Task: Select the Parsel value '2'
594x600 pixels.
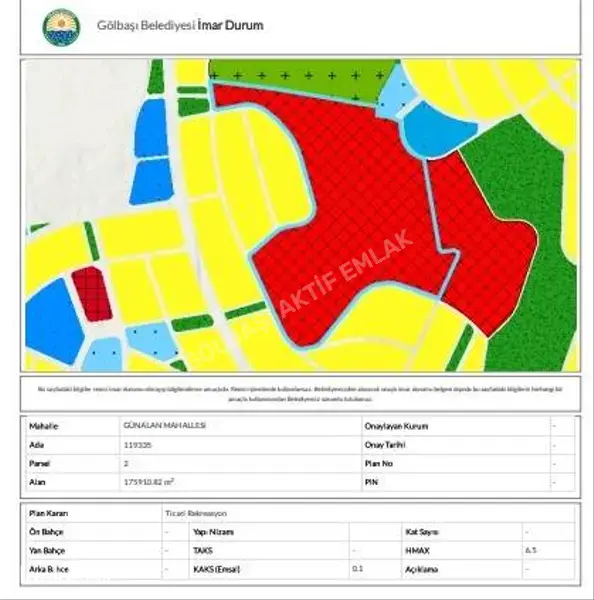Action: click(126, 463)
